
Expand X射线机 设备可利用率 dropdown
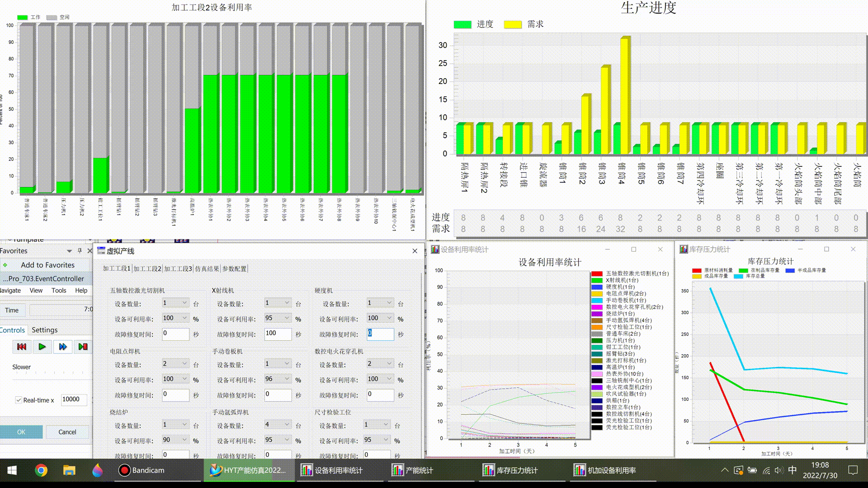(x=287, y=318)
